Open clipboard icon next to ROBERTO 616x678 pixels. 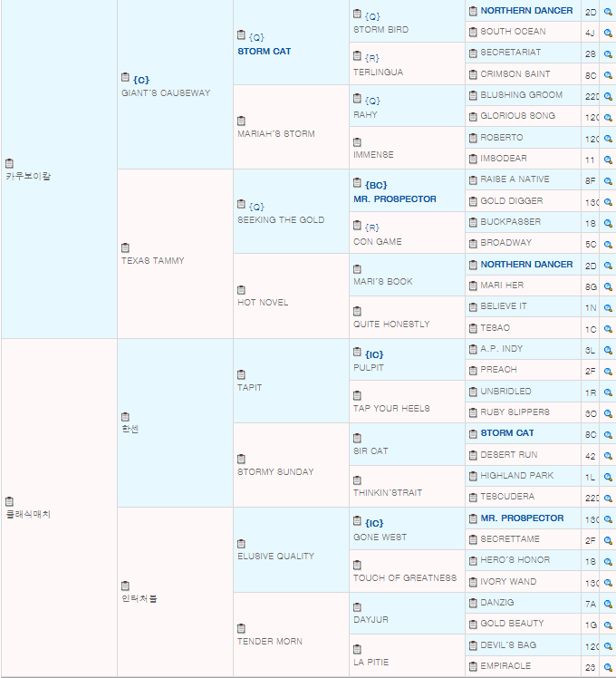(x=473, y=139)
